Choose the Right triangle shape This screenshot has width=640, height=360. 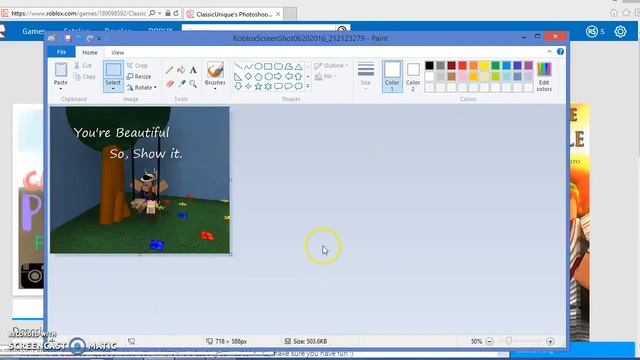point(238,76)
